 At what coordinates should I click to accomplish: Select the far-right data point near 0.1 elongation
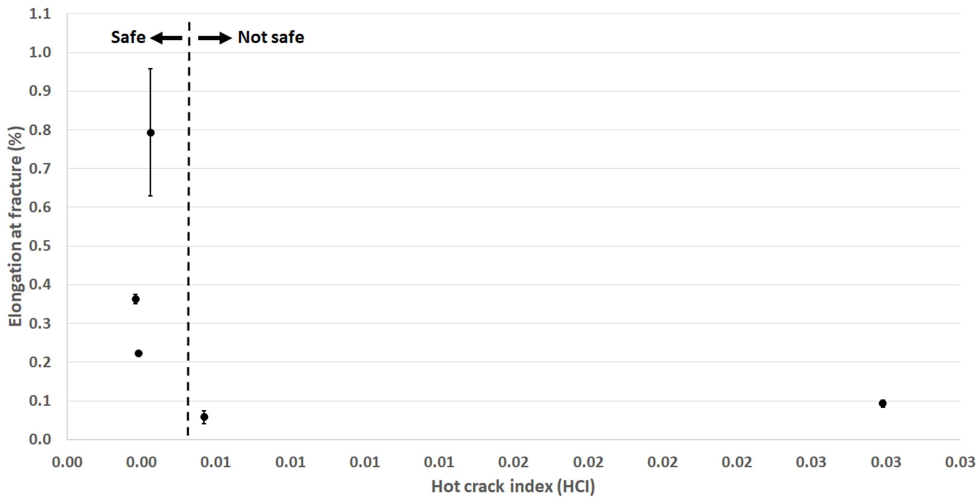tap(883, 403)
